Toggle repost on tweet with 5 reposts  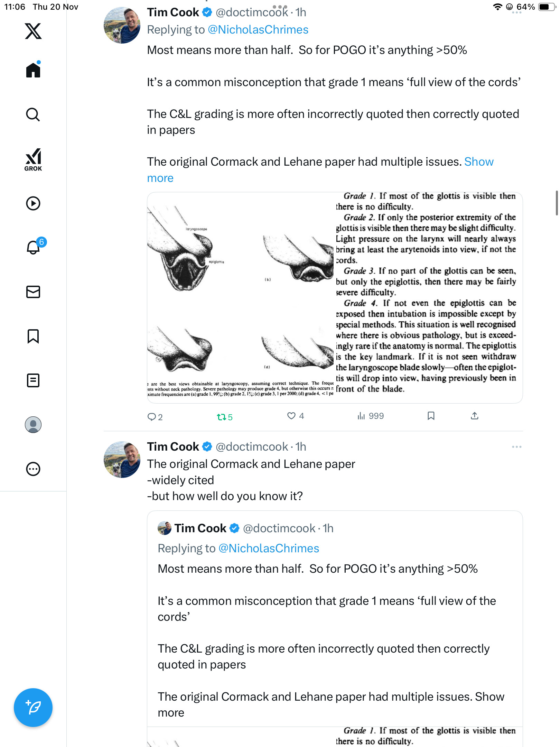coord(221,417)
